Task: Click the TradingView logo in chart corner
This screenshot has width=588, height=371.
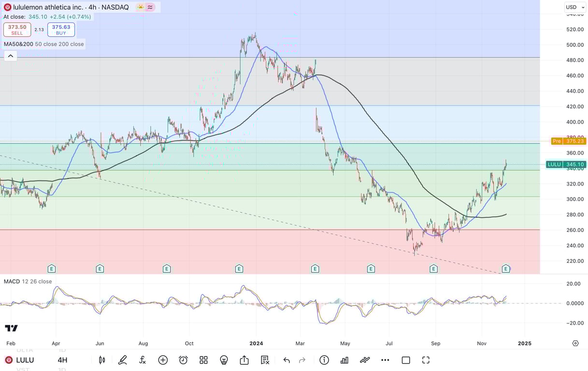Action: pyautogui.click(x=12, y=328)
